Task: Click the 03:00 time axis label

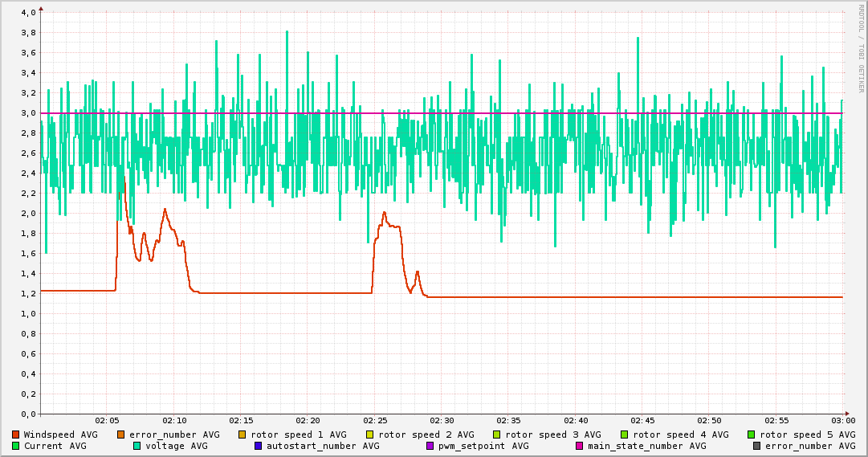Action: tap(843, 420)
